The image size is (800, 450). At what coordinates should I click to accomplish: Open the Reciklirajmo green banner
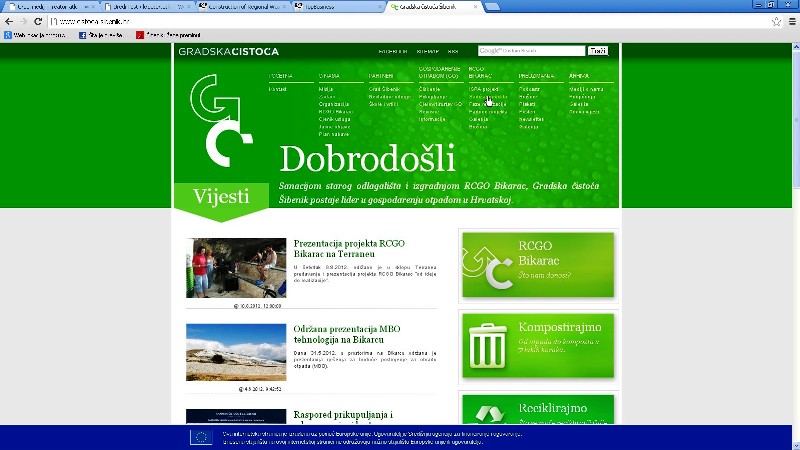pyautogui.click(x=538, y=409)
